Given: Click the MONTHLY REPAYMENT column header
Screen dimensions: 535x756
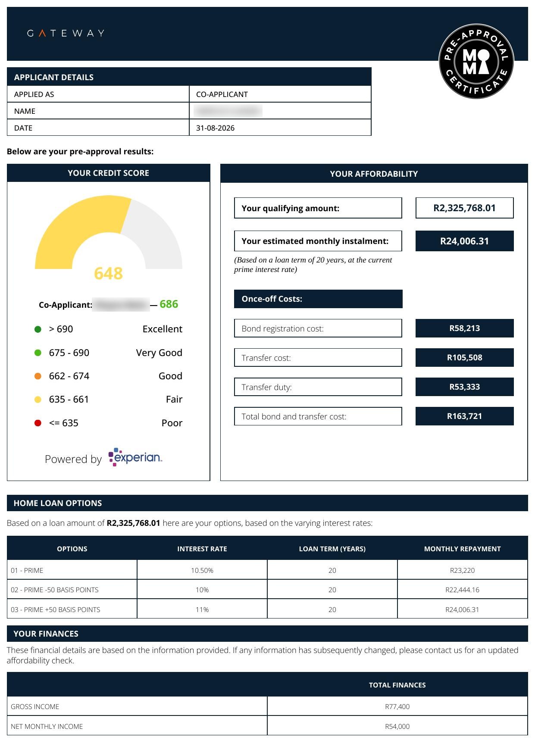Looking at the screenshot, I should pyautogui.click(x=463, y=549).
